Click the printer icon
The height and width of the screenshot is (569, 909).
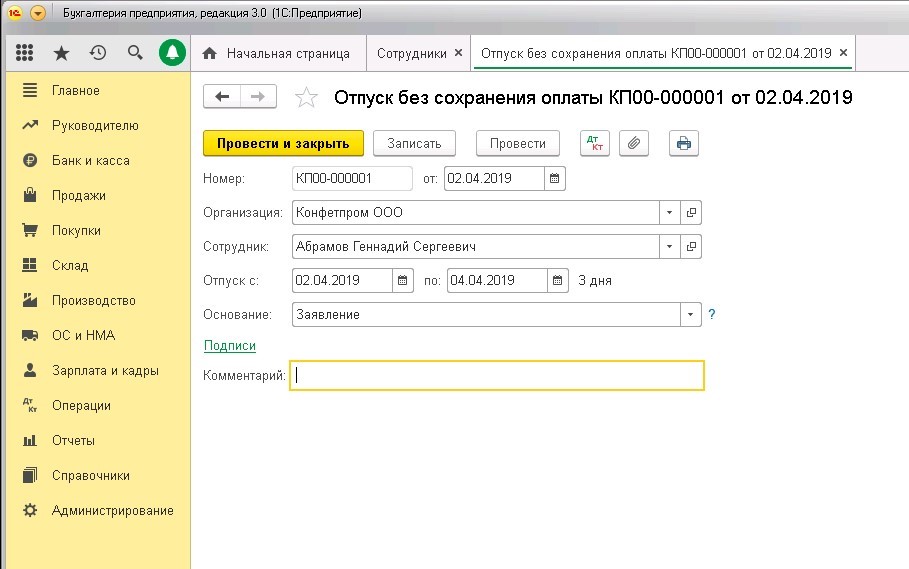[683, 143]
